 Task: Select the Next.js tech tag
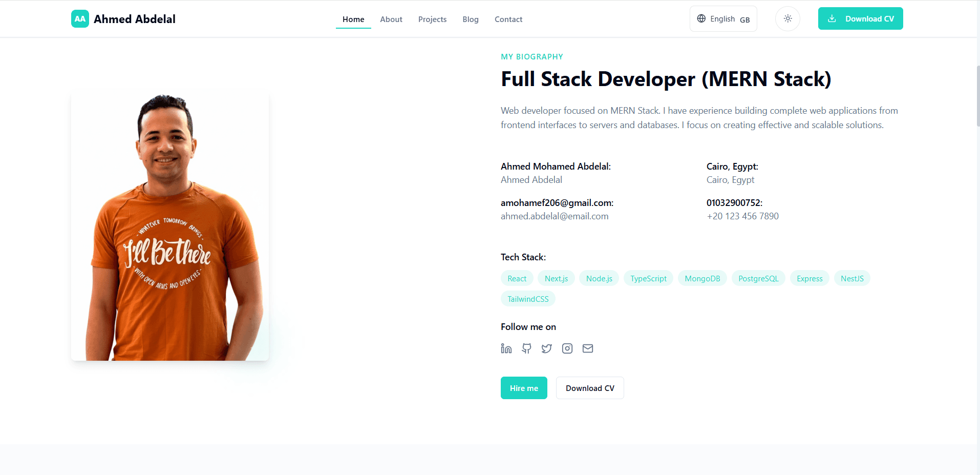coord(556,278)
